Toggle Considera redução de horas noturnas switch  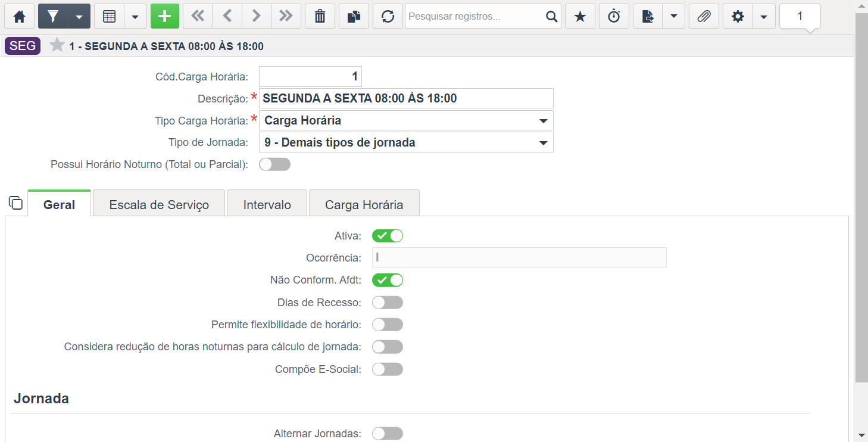pyautogui.click(x=388, y=347)
